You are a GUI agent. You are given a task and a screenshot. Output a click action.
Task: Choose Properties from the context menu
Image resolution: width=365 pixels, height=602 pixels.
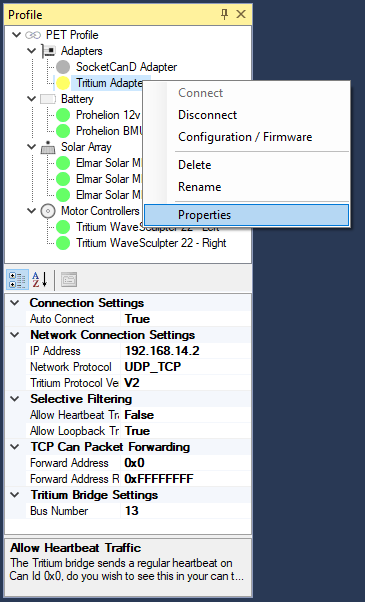tap(246, 215)
